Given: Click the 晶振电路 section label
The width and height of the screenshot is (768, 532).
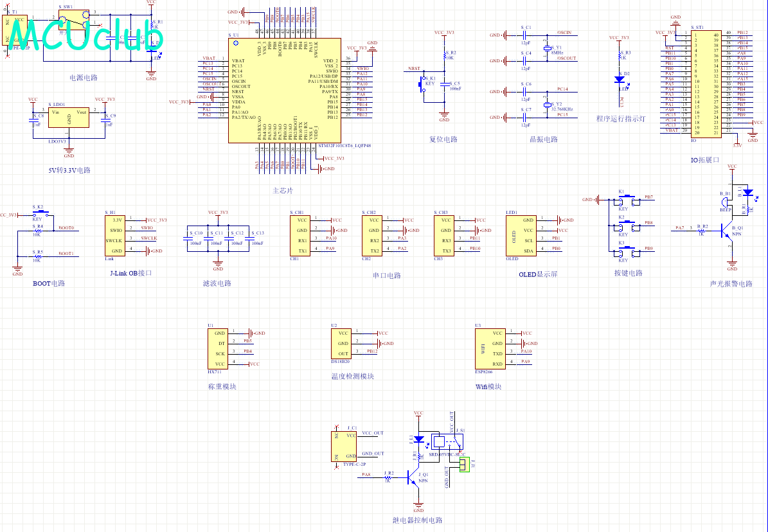Looking at the screenshot, I should [x=544, y=139].
